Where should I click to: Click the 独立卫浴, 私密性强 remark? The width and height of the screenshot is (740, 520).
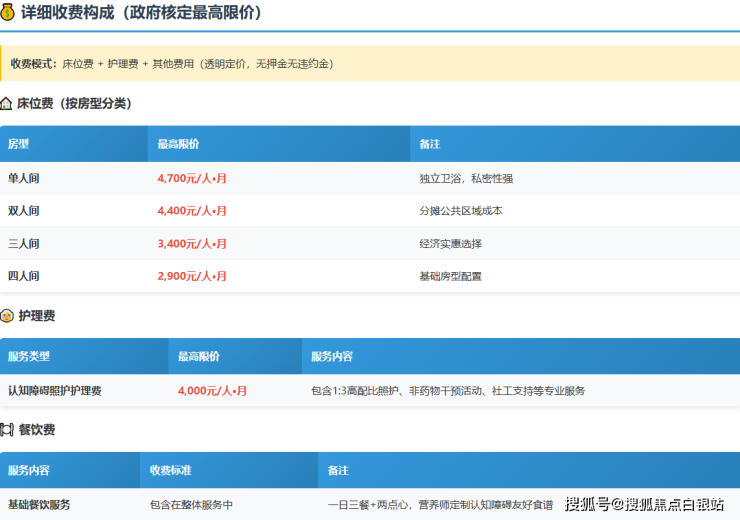tap(466, 178)
